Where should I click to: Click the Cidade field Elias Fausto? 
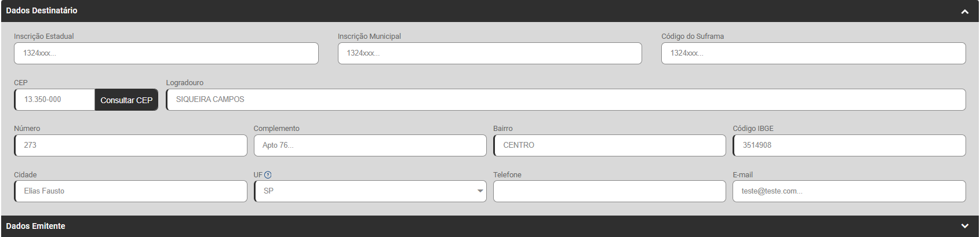[x=130, y=191]
